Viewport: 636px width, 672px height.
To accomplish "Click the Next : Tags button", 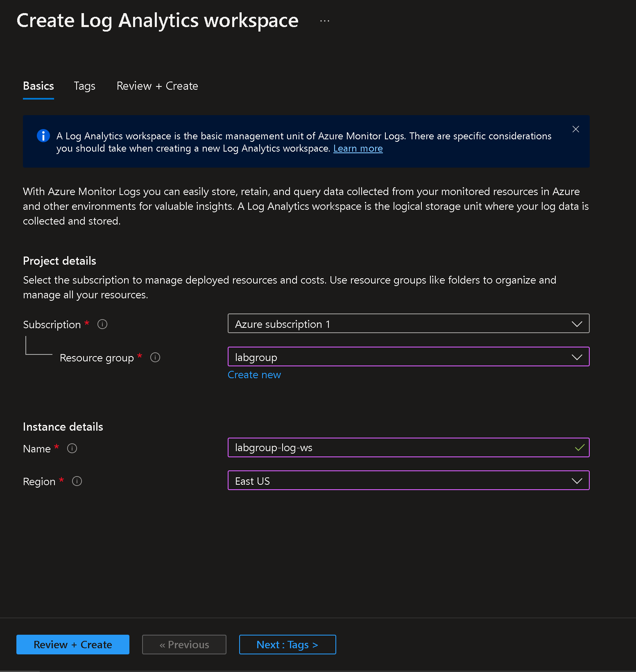I will point(287,645).
